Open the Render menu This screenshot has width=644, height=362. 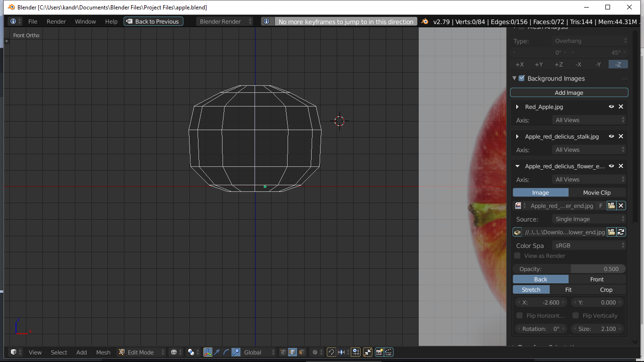56,21
